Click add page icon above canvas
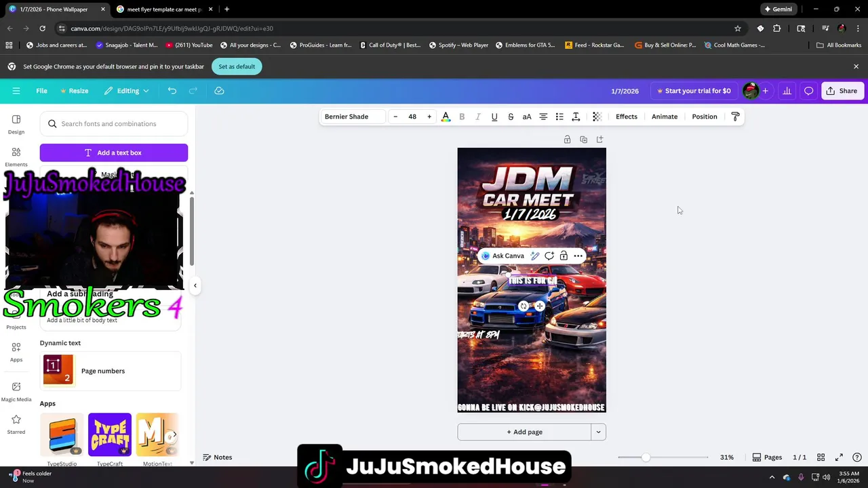This screenshot has height=488, width=868. coord(600,140)
